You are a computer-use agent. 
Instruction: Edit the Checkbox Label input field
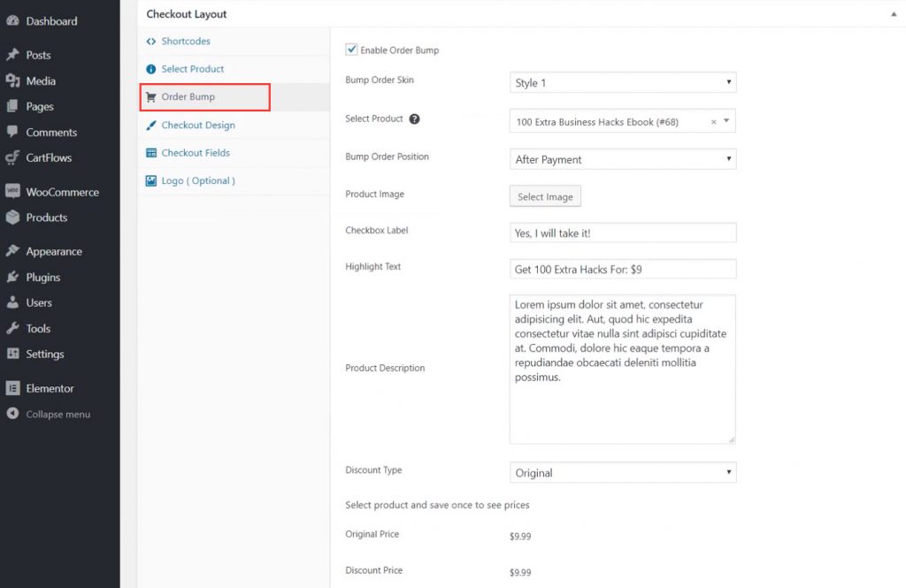(x=623, y=232)
